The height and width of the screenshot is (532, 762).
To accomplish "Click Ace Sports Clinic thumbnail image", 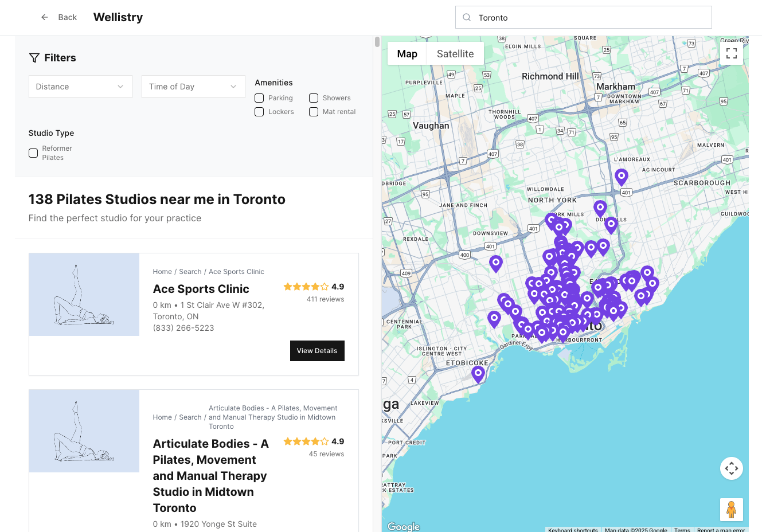I will [x=84, y=295].
